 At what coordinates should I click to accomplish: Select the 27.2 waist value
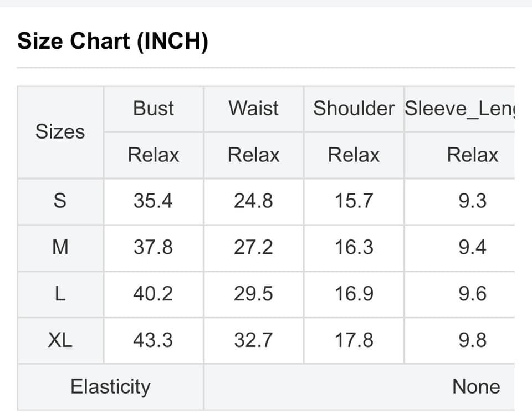click(253, 247)
